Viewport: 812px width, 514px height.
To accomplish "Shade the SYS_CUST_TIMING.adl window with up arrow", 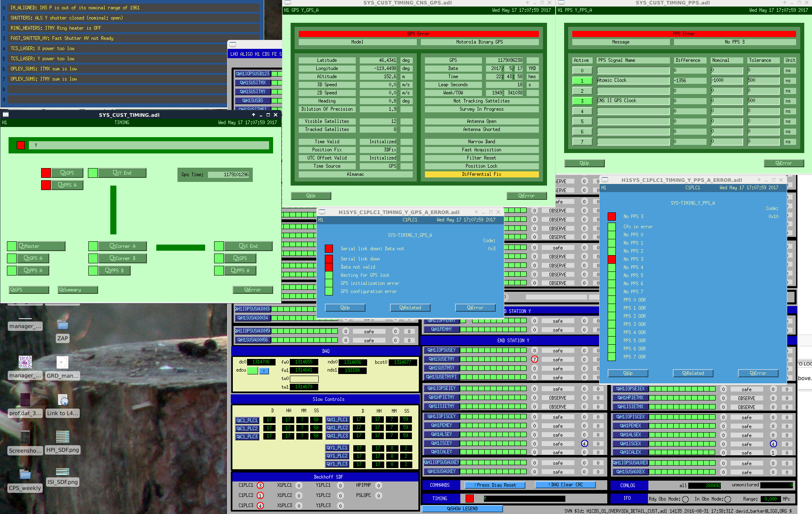I will (x=254, y=115).
